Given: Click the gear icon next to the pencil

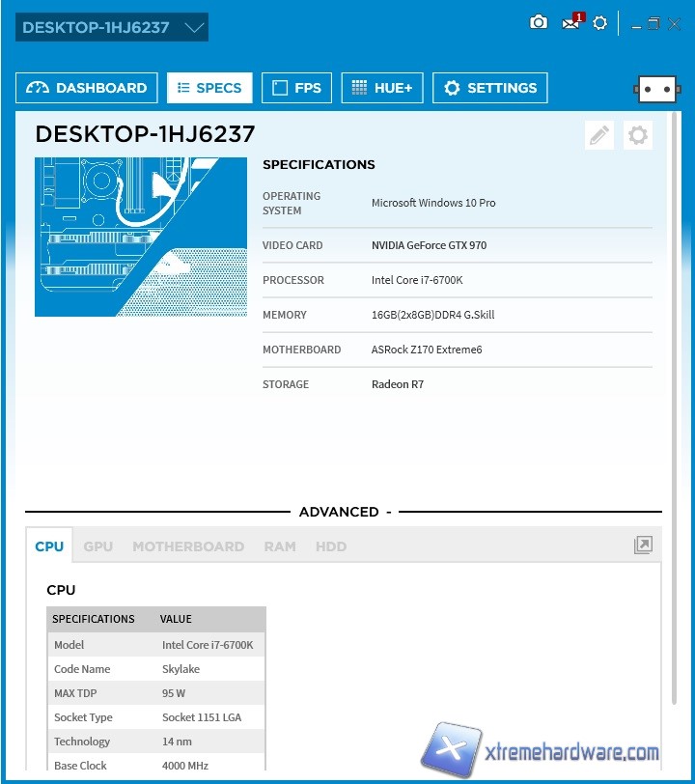Looking at the screenshot, I should tap(637, 136).
